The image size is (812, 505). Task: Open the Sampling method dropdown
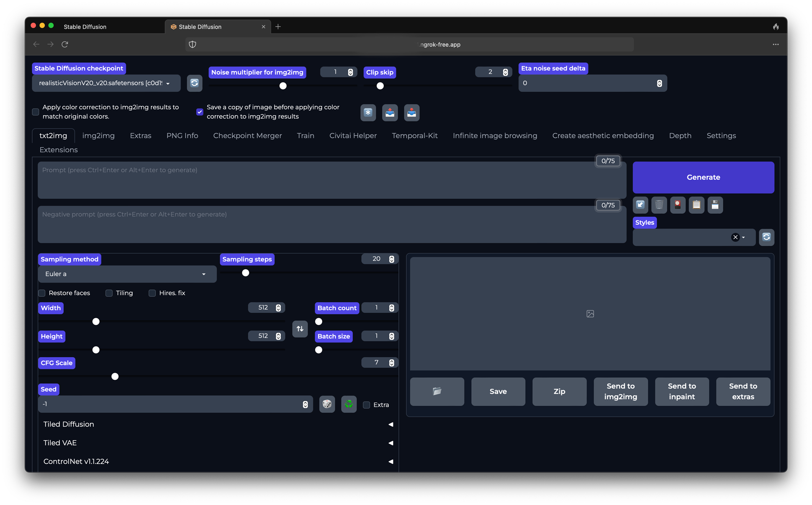point(127,274)
